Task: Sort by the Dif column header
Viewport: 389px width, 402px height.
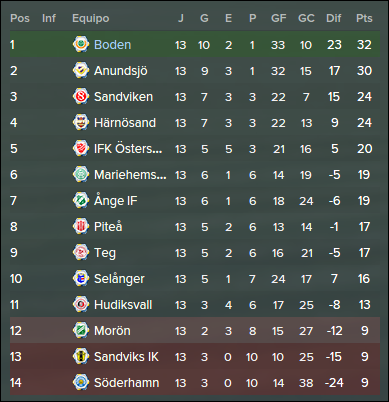Action: point(333,18)
